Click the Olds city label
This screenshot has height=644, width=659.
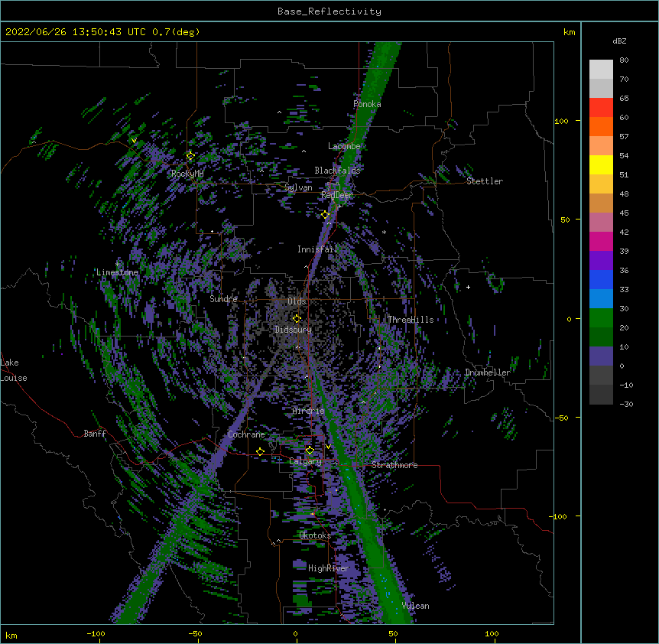click(297, 301)
